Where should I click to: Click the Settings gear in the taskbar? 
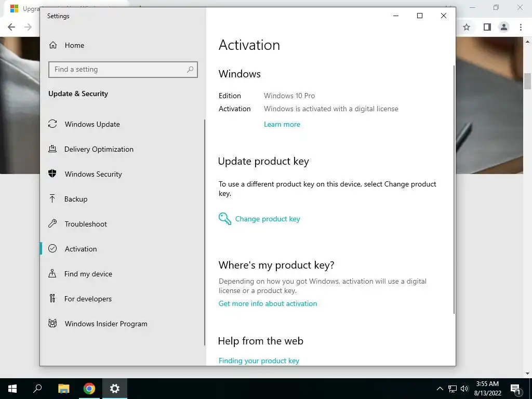click(x=115, y=389)
